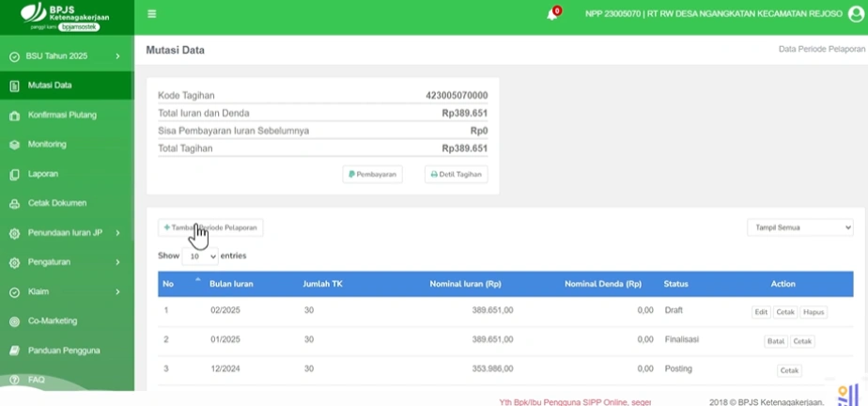Sort by Nominal Iuran (Rp) header
The height and width of the screenshot is (406, 868).
point(466,284)
